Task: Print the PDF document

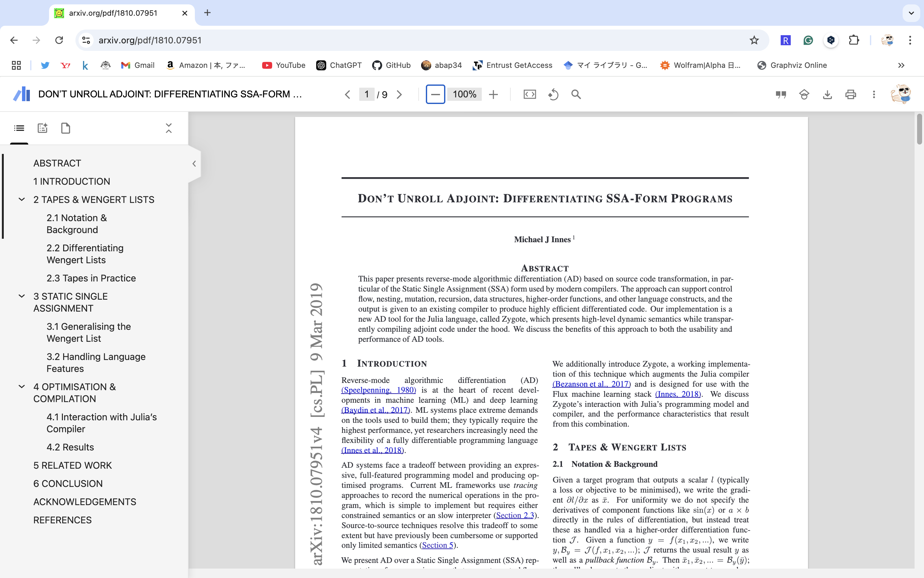Action: (x=850, y=95)
